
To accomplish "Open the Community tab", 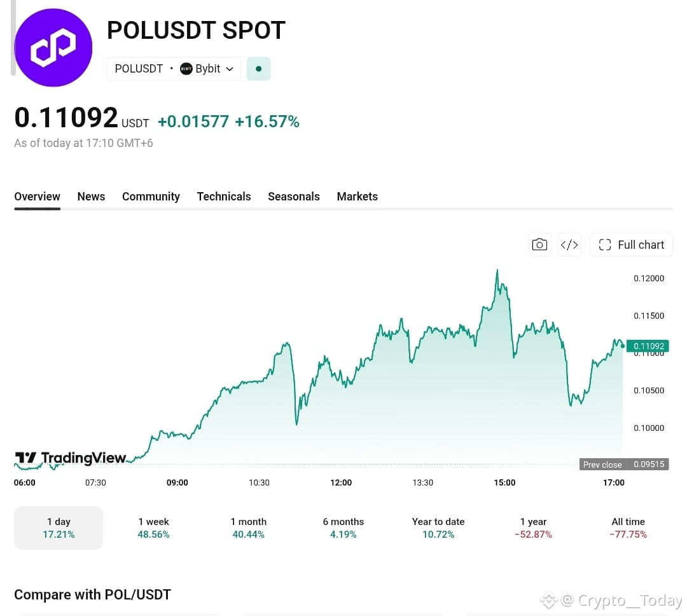I will click(151, 197).
